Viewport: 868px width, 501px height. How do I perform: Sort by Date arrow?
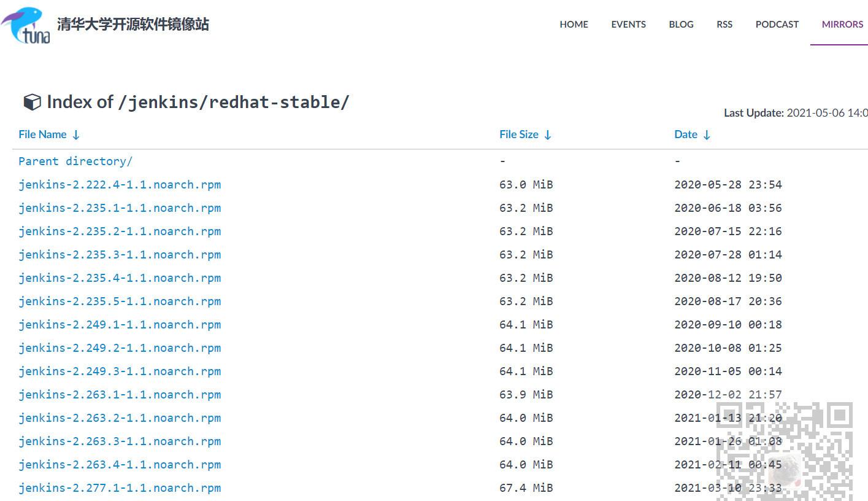point(707,134)
